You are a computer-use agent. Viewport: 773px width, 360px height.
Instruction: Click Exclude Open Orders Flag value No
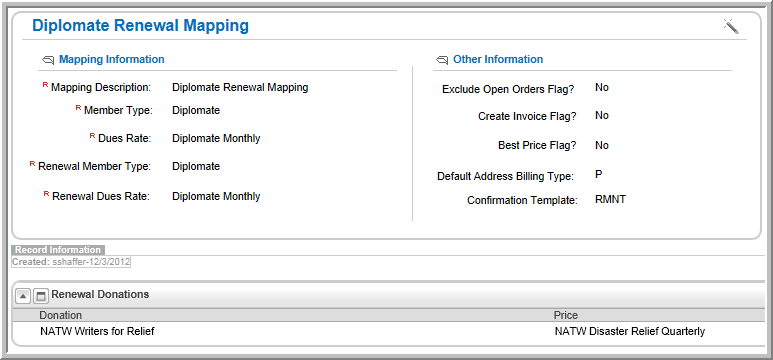602,87
